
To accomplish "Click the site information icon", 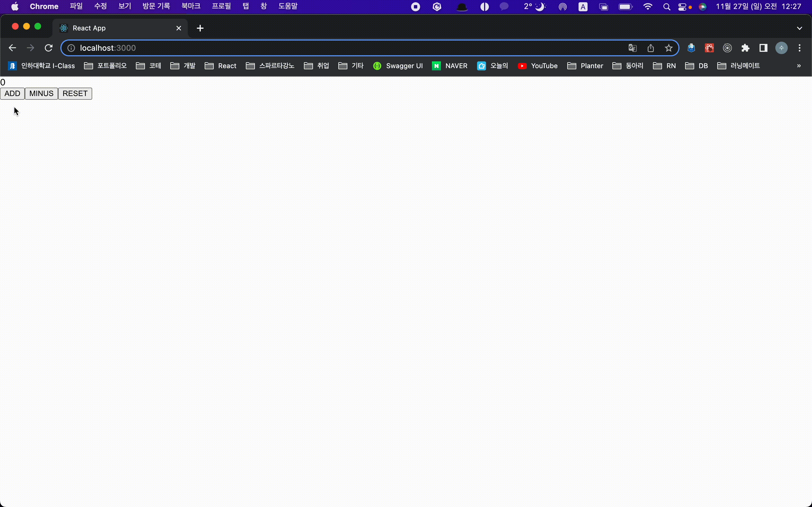I will (x=71, y=48).
